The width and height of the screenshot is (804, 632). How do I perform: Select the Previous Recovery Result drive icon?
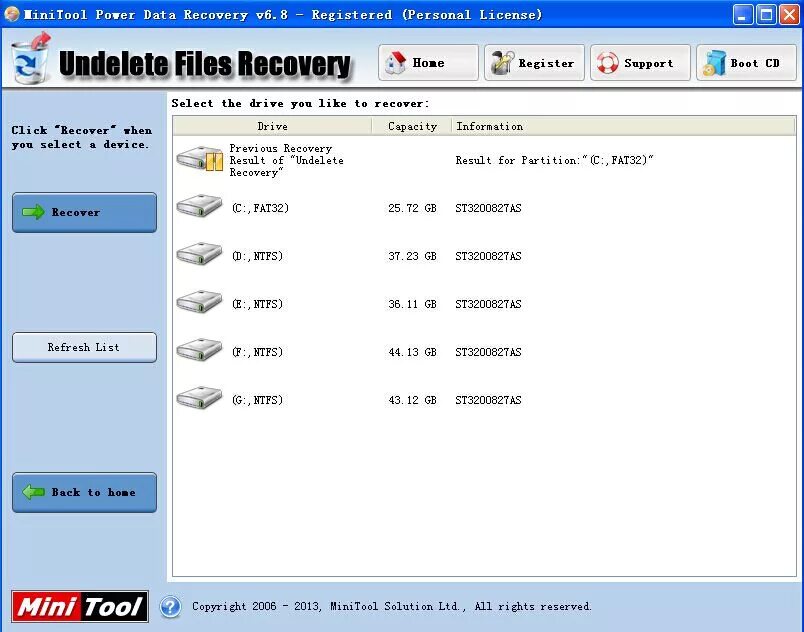click(x=200, y=159)
